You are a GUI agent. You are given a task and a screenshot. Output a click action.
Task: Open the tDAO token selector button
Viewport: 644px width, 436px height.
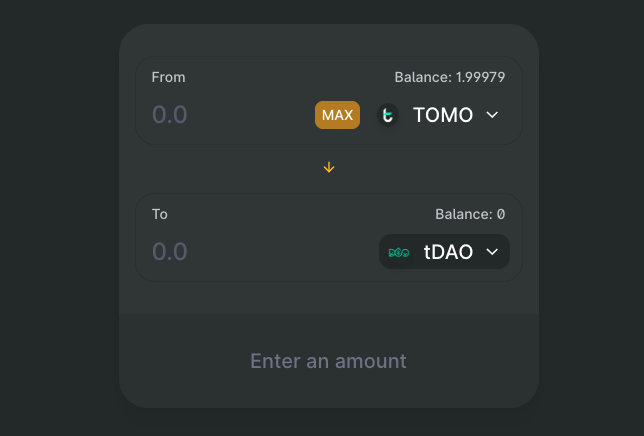coord(444,252)
